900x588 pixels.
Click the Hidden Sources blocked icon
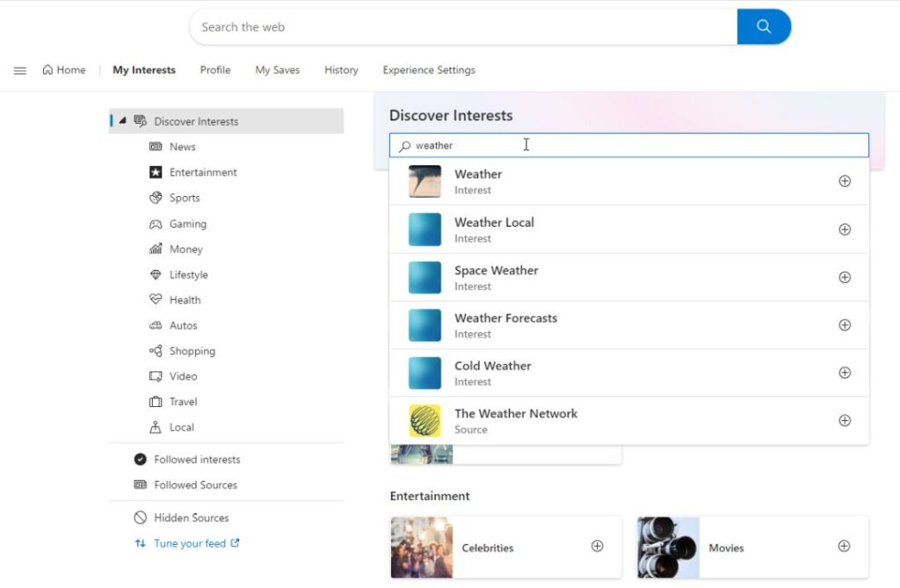coord(140,518)
